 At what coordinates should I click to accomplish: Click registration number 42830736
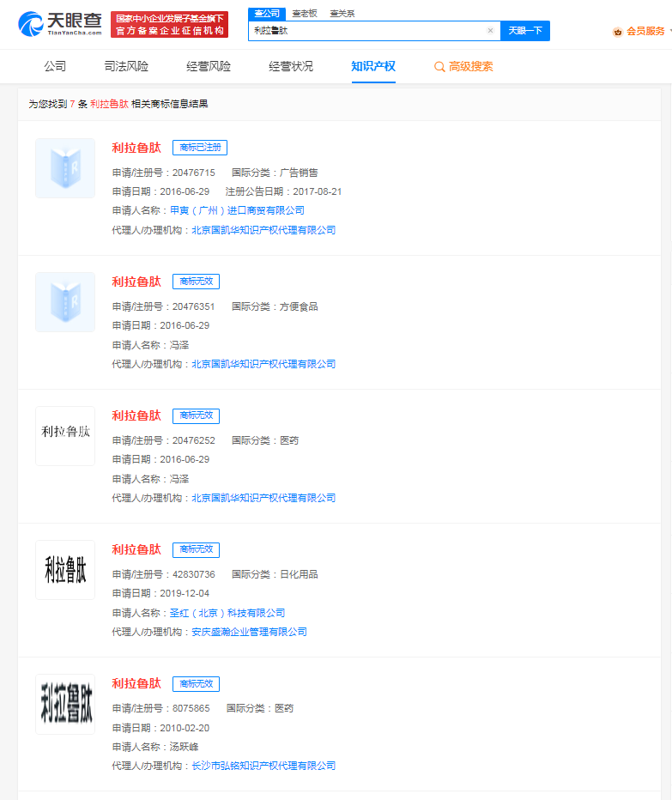pos(193,574)
